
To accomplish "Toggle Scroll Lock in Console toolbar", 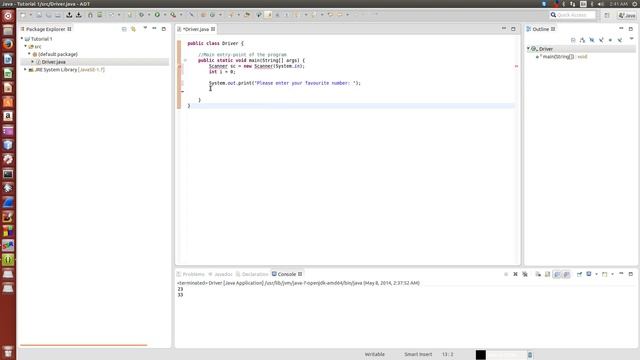I will 547,274.
